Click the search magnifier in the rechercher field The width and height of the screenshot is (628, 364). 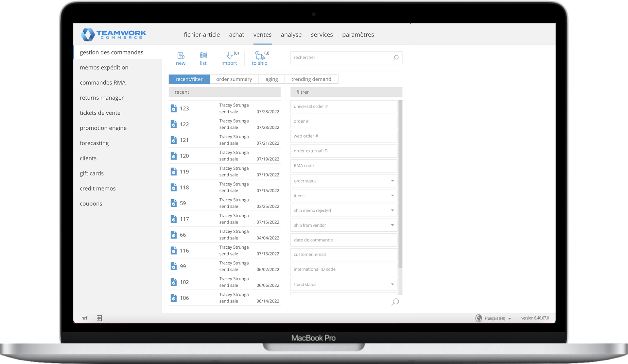(x=395, y=58)
